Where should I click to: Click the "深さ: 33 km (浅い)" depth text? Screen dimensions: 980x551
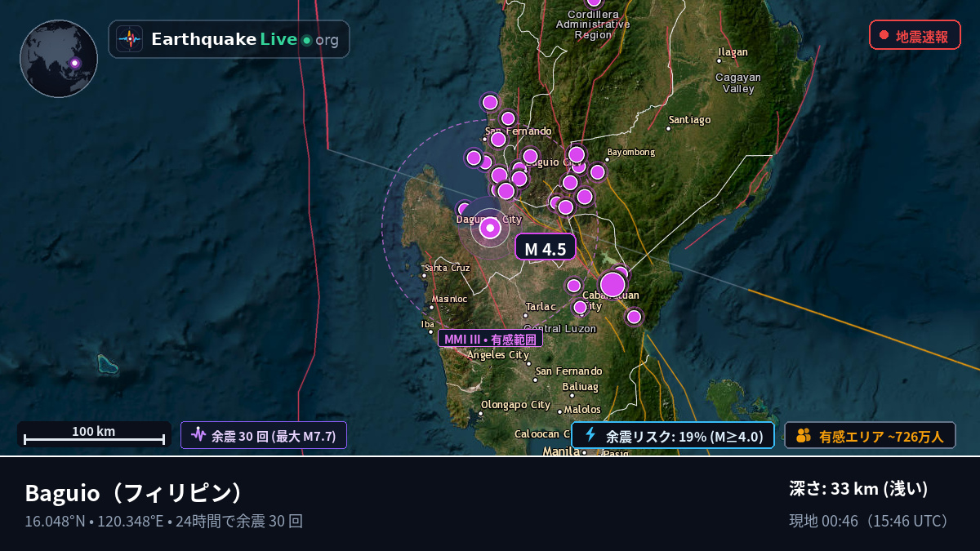click(858, 489)
